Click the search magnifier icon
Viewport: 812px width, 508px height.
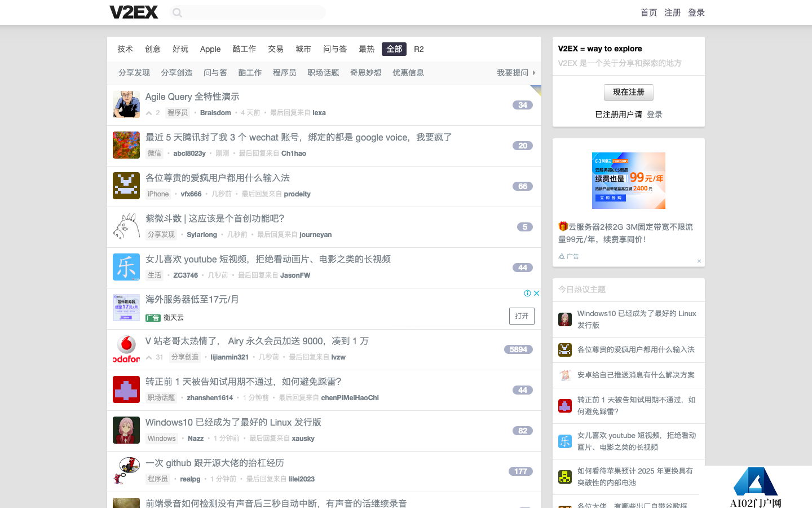point(177,12)
